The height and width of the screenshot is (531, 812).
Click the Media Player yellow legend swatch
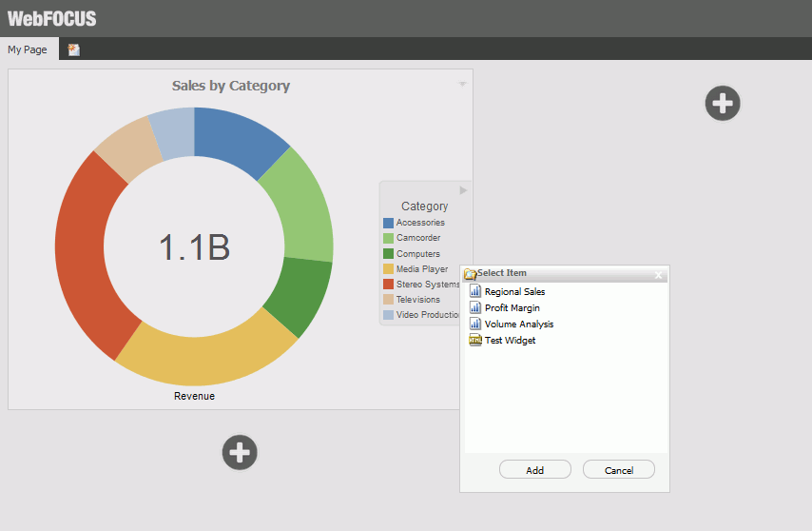point(388,269)
